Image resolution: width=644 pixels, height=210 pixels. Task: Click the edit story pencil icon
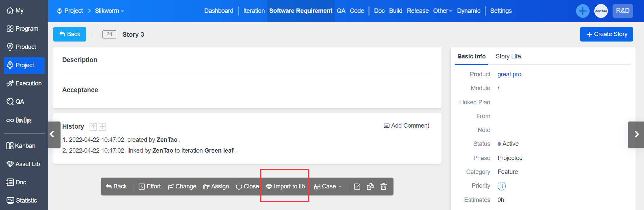click(x=357, y=187)
